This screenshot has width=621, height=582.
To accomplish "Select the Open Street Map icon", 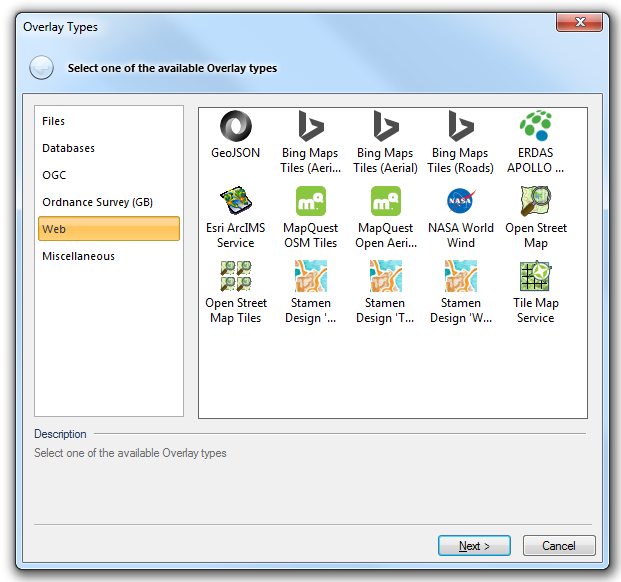I will (536, 201).
